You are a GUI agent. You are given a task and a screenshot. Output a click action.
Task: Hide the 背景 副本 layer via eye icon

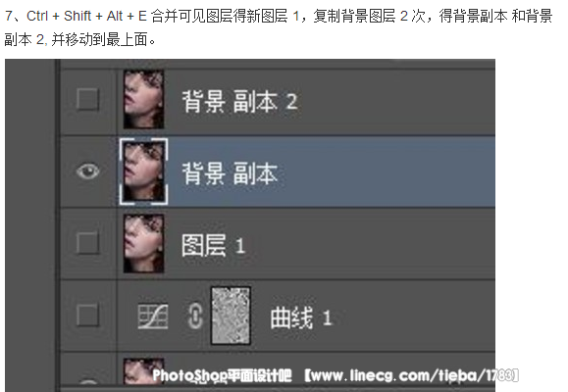[x=87, y=171]
